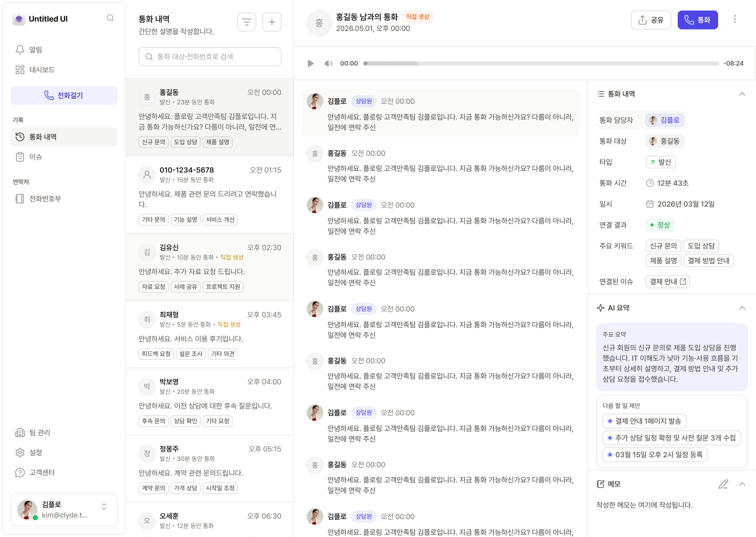756x537 pixels.
Task: Select the 박보영 call entry
Action: [210, 401]
